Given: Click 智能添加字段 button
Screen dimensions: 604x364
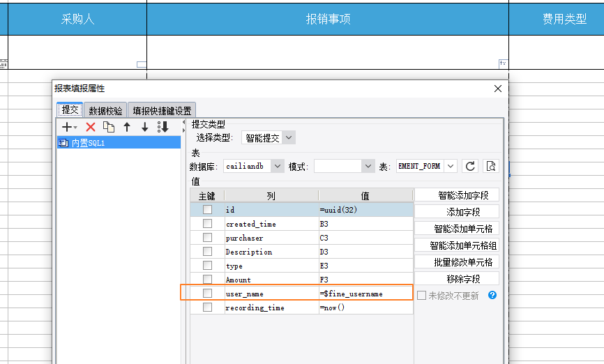Looking at the screenshot, I should [x=457, y=195].
